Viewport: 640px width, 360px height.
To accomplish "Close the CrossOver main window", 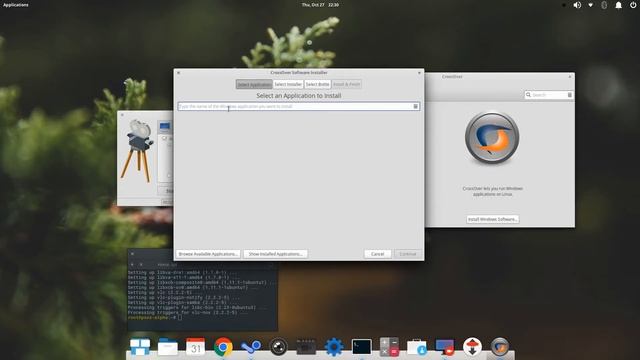I will click(570, 76).
